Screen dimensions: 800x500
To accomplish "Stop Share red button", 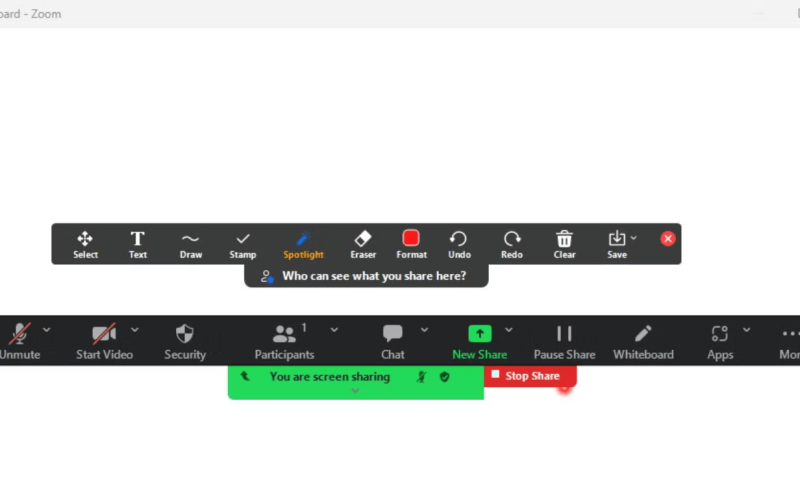I will click(x=530, y=376).
